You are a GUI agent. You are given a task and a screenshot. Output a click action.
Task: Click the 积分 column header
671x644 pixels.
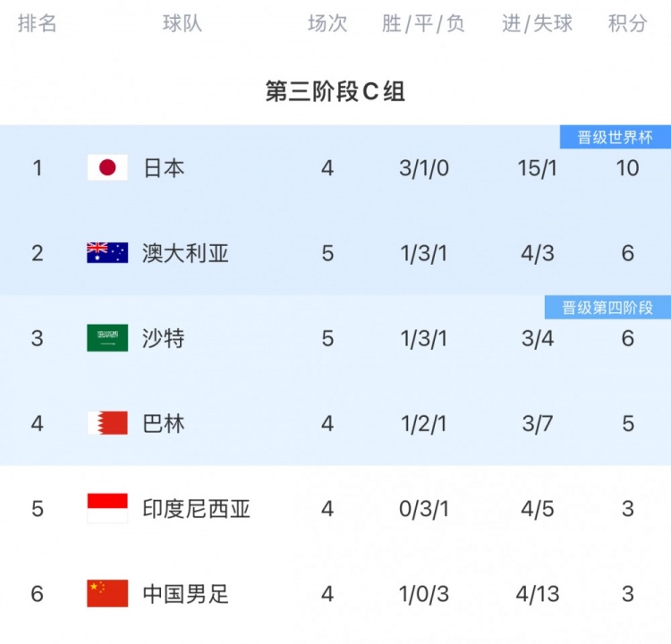click(627, 24)
